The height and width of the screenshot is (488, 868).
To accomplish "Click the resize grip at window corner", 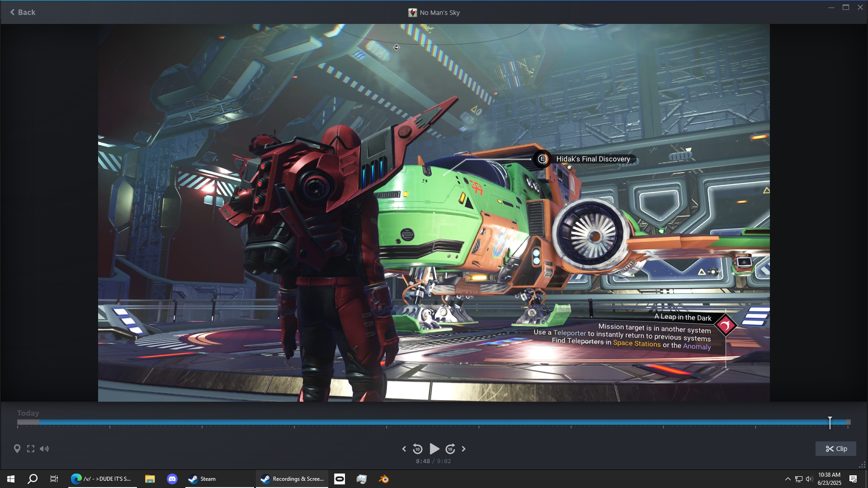I will tap(863, 465).
